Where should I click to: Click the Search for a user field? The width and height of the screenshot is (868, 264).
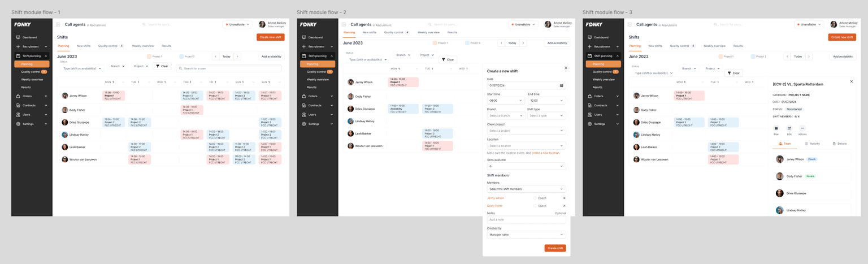(x=229, y=68)
